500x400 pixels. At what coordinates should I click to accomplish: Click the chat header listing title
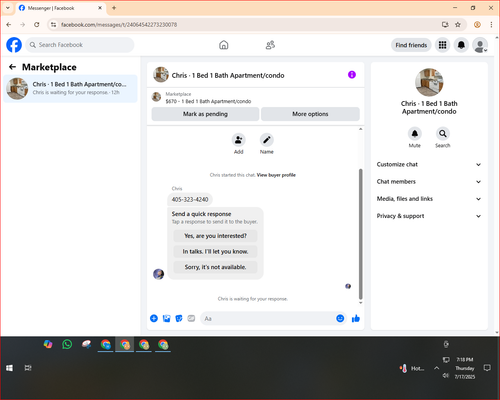[x=228, y=75]
